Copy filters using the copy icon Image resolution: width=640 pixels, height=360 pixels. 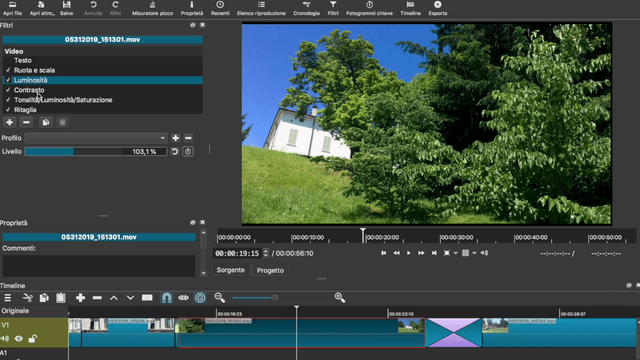point(46,122)
